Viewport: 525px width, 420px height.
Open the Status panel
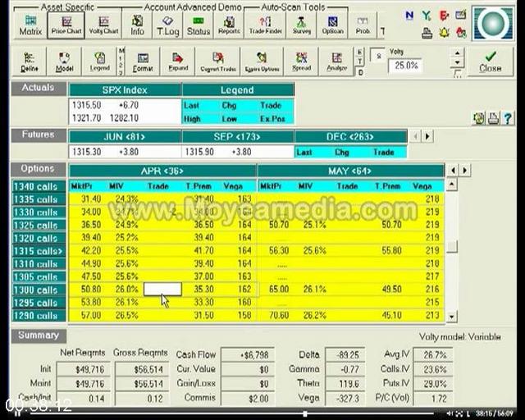pyautogui.click(x=199, y=25)
